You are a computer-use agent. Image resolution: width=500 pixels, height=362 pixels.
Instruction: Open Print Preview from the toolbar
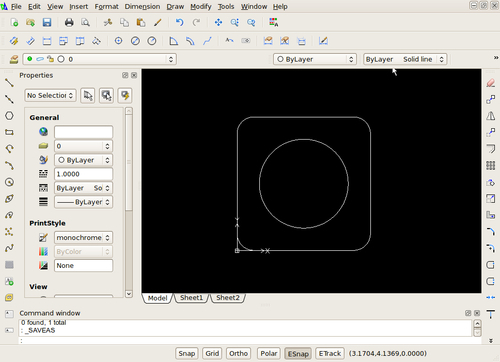(x=86, y=22)
